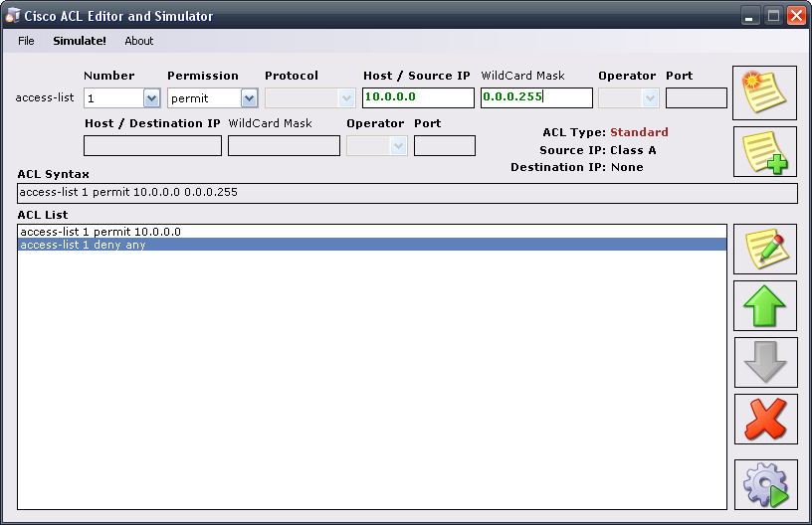This screenshot has width=812, height=525.
Task: Expand the Permission dropdown showing permit
Action: pos(249,97)
